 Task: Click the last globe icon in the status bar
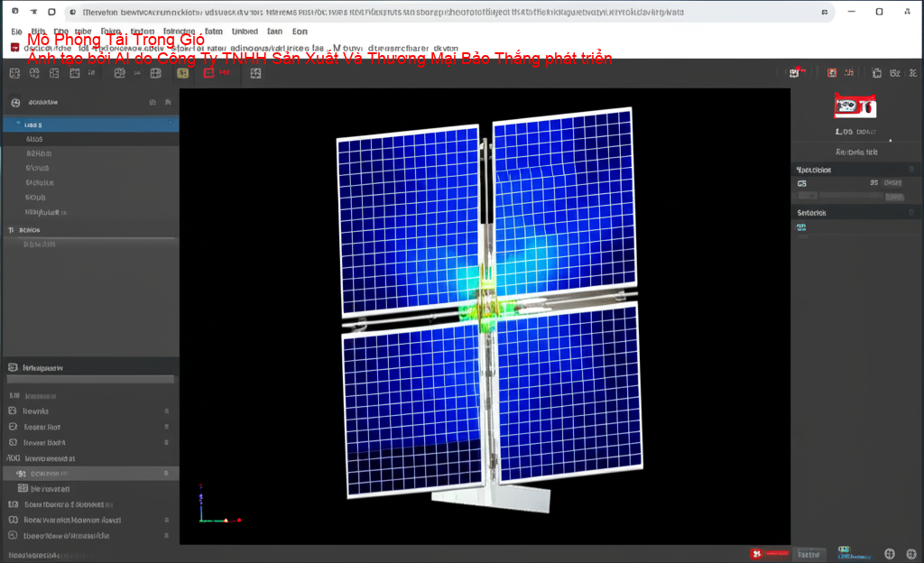tap(911, 554)
